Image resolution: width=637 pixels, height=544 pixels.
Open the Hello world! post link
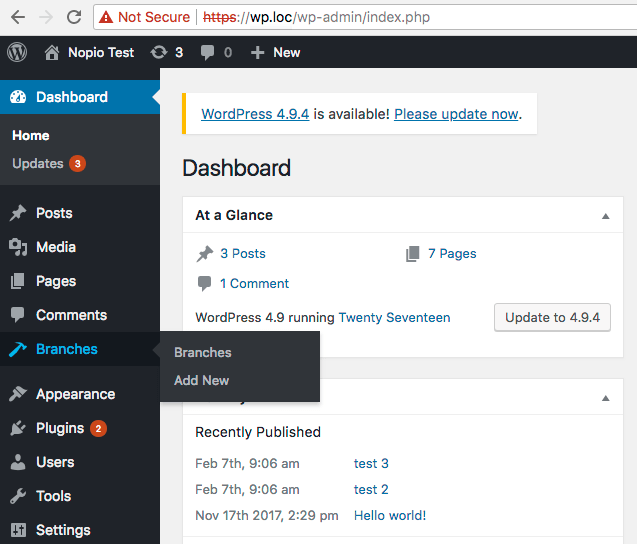tap(390, 515)
